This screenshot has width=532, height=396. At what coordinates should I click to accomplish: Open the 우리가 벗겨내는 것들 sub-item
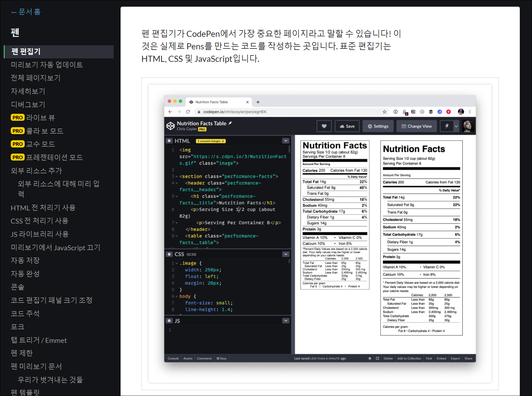[50, 380]
